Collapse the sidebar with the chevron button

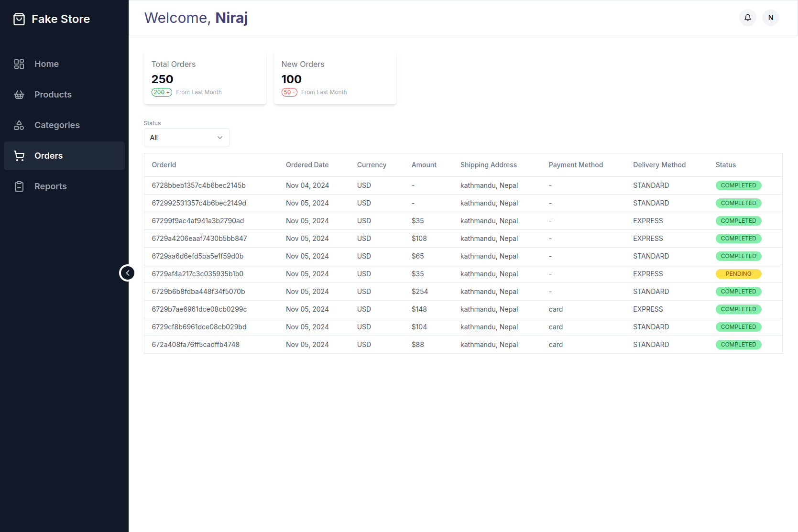127,273
